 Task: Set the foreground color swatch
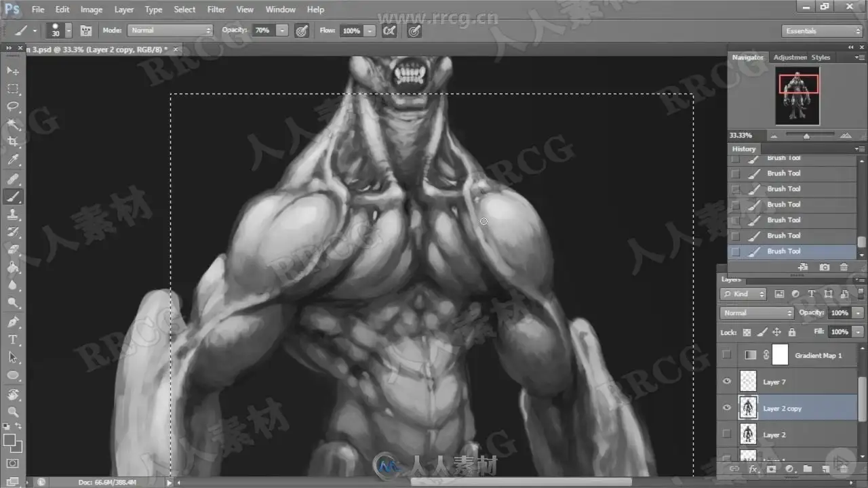pyautogui.click(x=9, y=441)
